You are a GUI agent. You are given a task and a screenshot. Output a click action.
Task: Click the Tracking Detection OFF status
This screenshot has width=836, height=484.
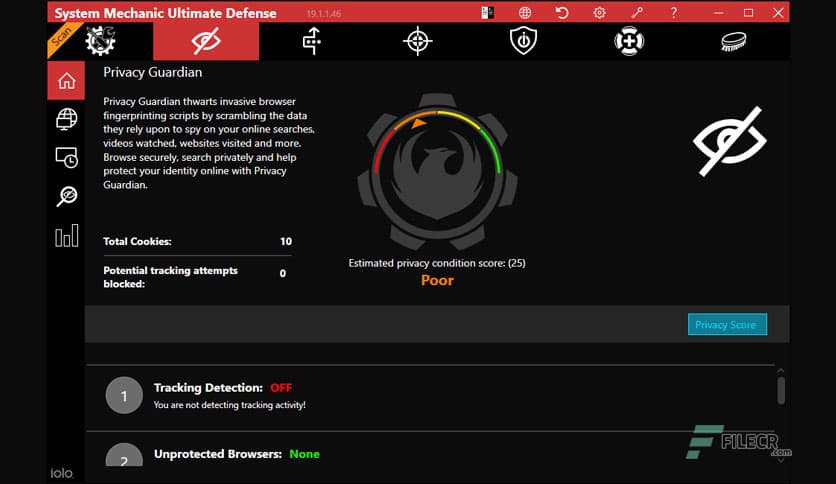[281, 388]
